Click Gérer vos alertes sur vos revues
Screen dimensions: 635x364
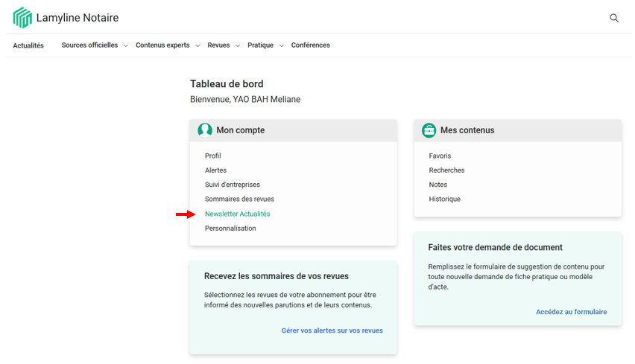pos(332,331)
